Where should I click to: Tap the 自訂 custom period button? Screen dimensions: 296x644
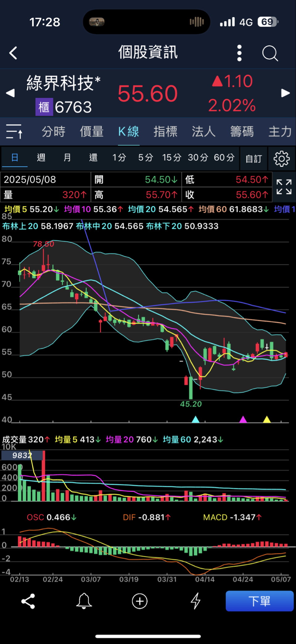253,159
